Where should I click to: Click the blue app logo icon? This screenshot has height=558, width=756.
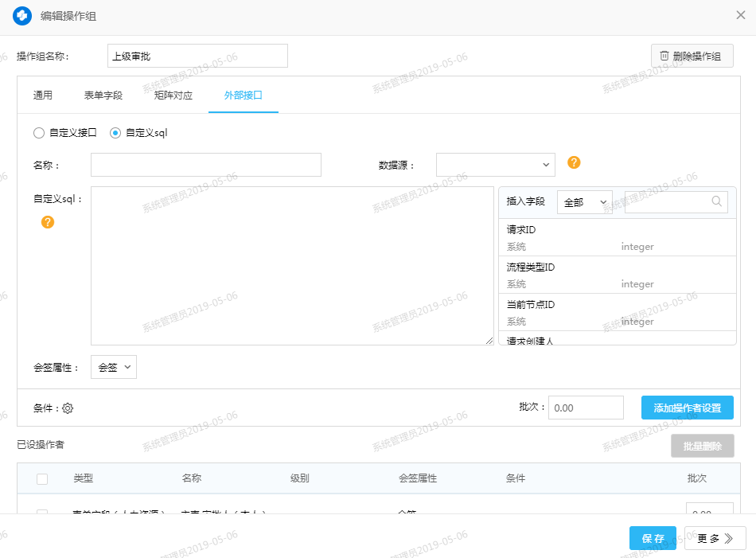point(22,16)
